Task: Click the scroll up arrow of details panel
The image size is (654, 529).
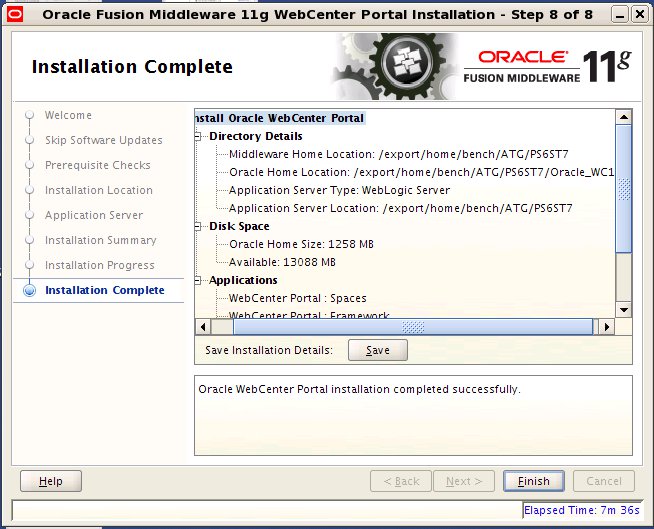Action: 624,117
